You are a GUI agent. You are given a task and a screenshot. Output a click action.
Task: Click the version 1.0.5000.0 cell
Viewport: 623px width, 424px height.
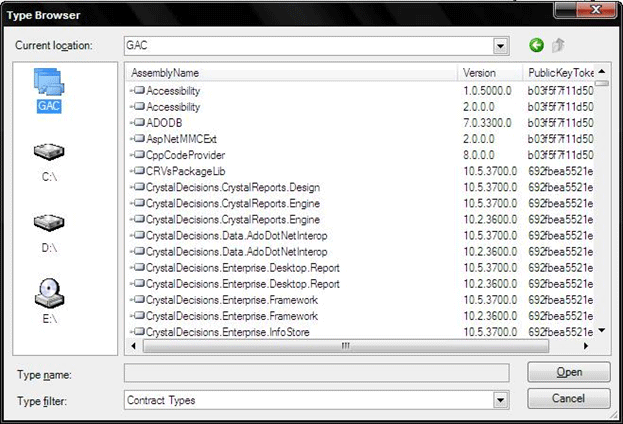[488, 91]
